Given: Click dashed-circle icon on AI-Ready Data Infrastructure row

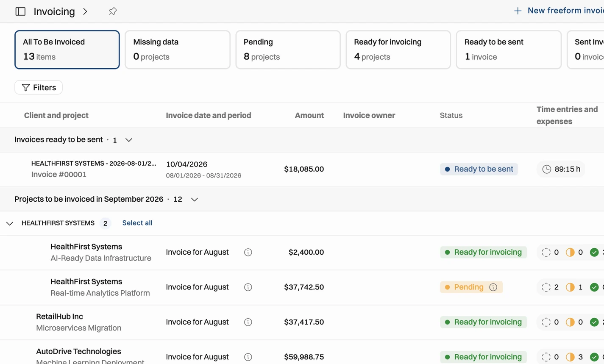Looking at the screenshot, I should point(546,252).
